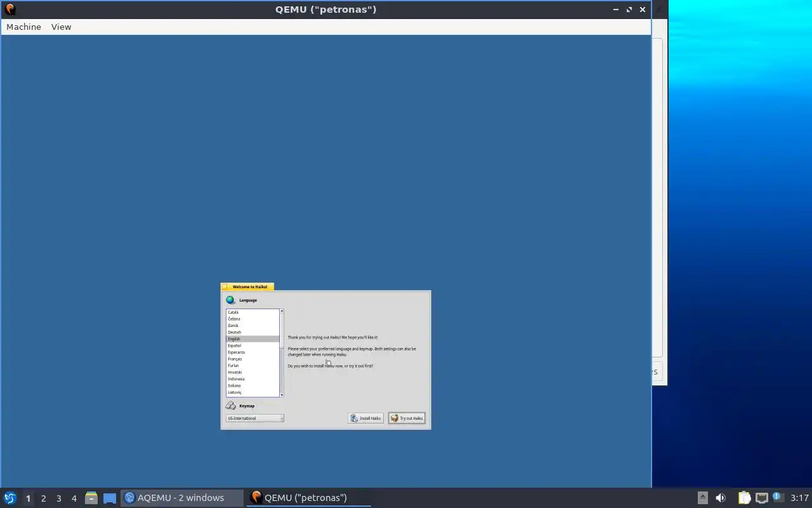Select Lietuvių in the language list
The height and width of the screenshot is (508, 812).
pos(252,392)
